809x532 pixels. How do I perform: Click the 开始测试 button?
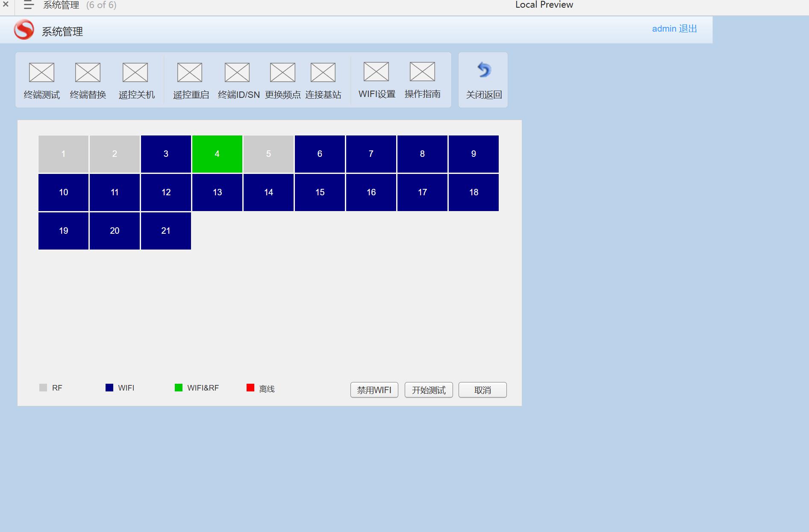[x=429, y=390]
